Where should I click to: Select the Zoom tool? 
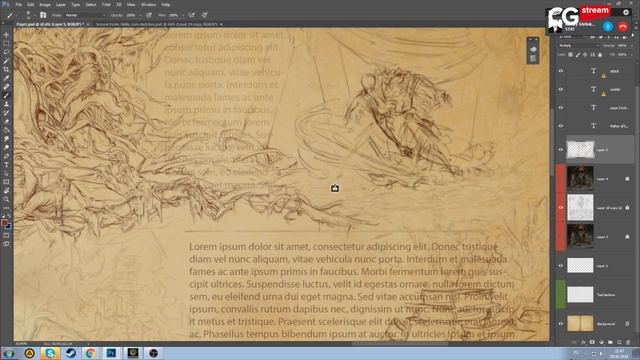tap(6, 199)
